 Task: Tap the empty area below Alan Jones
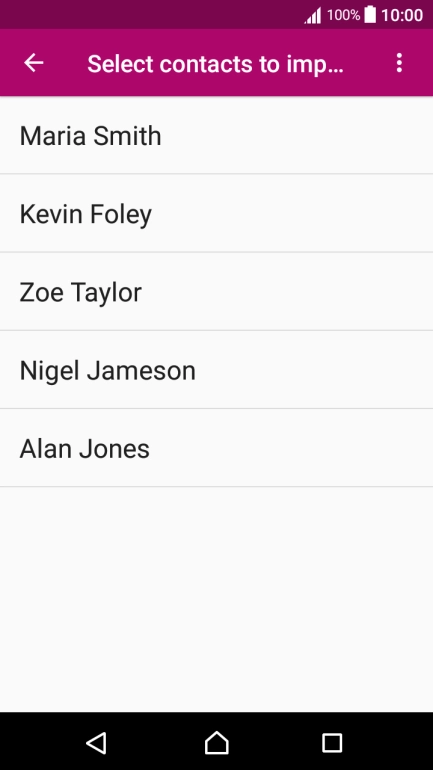click(216, 599)
